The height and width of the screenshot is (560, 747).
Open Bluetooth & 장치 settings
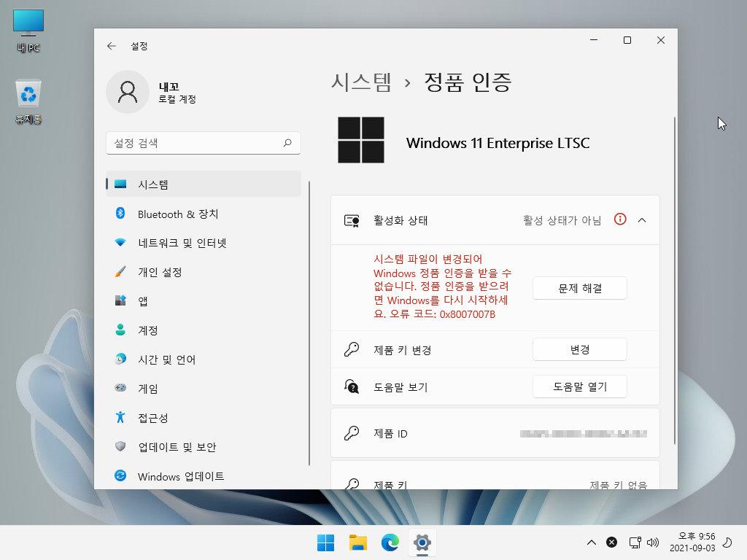pyautogui.click(x=204, y=214)
